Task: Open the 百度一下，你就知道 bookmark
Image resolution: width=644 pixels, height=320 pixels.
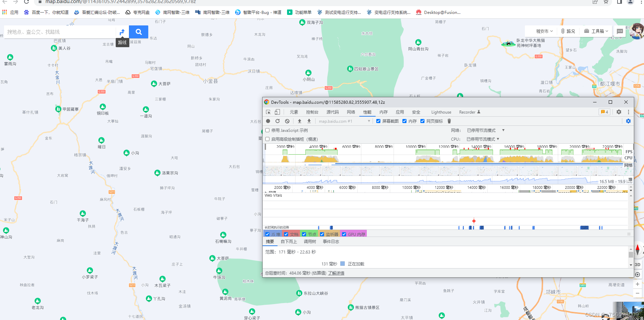Action: (46, 12)
